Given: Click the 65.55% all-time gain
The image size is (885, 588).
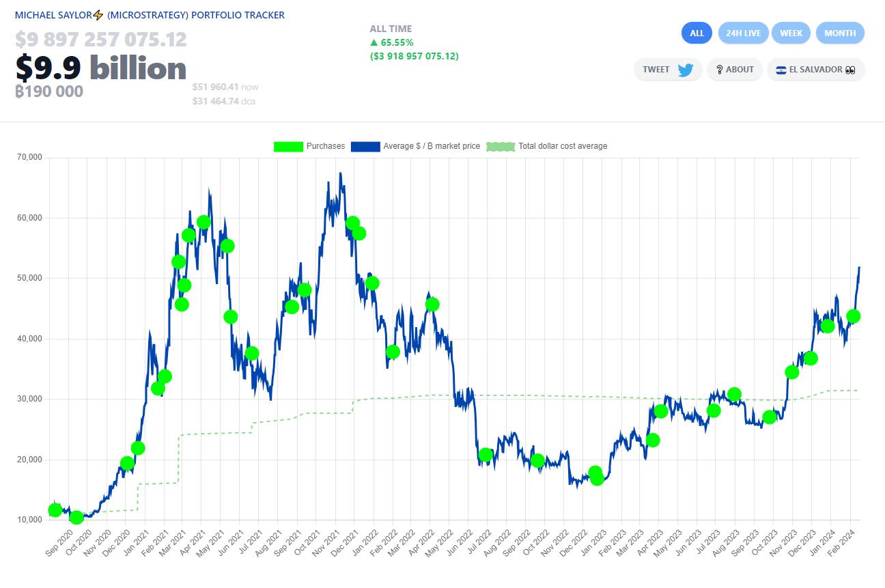Looking at the screenshot, I should click(x=392, y=42).
